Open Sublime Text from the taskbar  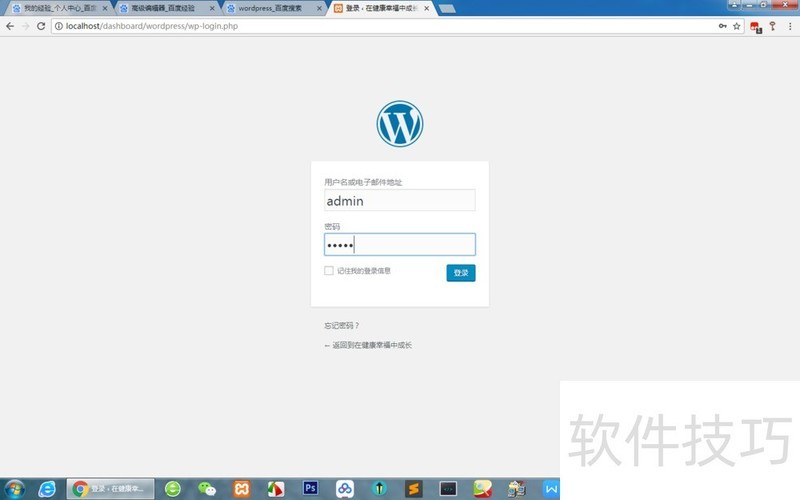coord(414,489)
